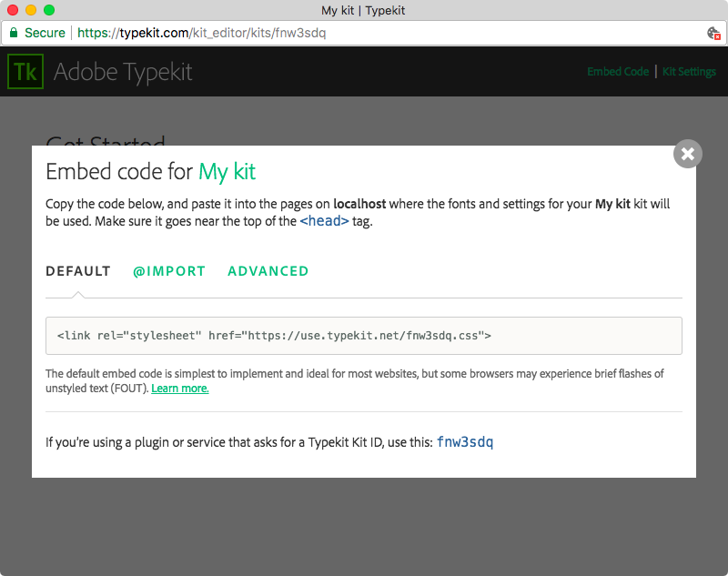Close the embed code dialog

(x=688, y=154)
